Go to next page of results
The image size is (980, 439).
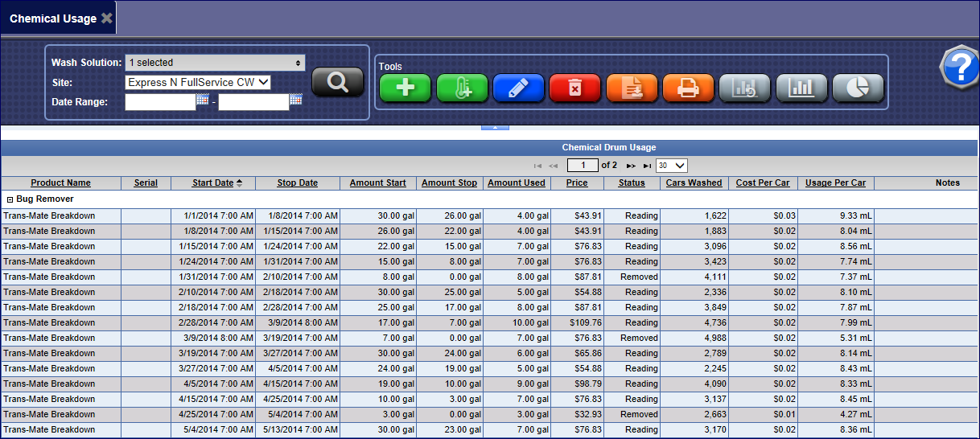tap(632, 166)
